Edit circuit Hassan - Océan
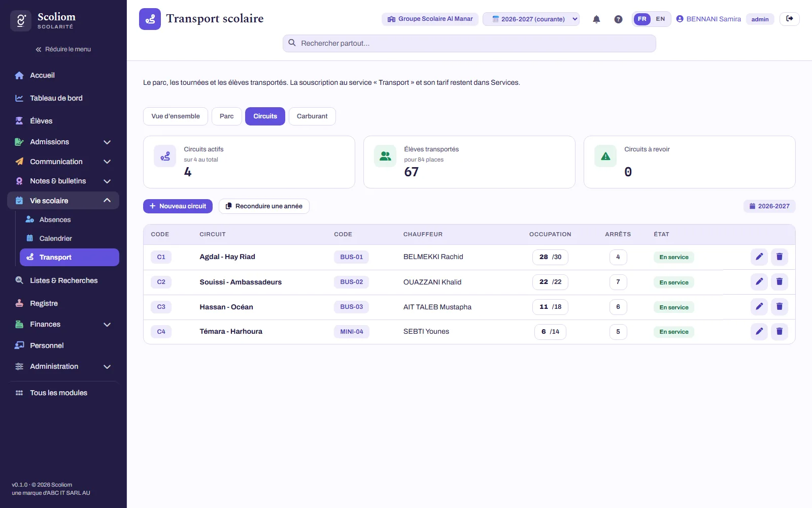 (759, 307)
